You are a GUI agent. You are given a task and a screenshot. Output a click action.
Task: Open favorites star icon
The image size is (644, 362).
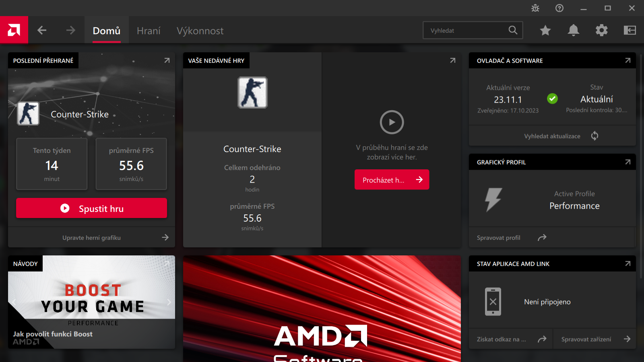[x=545, y=30]
